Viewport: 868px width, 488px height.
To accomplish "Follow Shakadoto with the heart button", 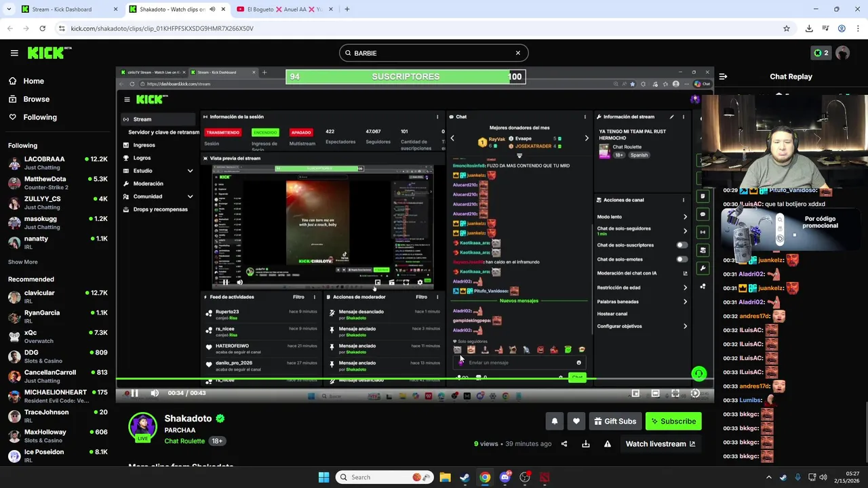I will (576, 421).
